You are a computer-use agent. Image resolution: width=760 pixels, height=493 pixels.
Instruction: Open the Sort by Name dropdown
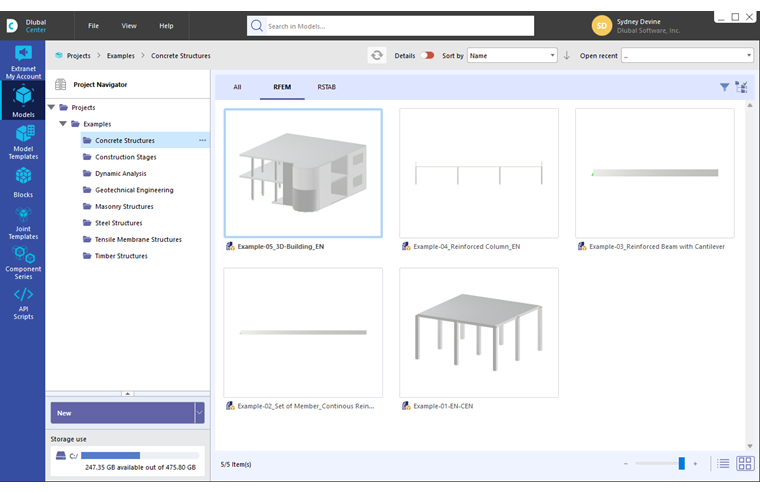tap(512, 55)
